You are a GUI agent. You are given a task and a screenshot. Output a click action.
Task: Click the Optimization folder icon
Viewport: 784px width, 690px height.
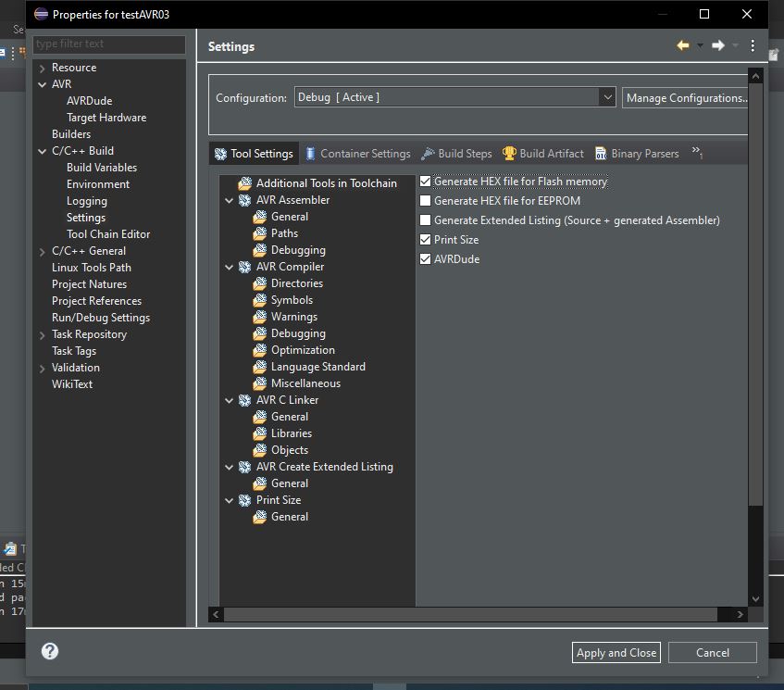tap(260, 350)
